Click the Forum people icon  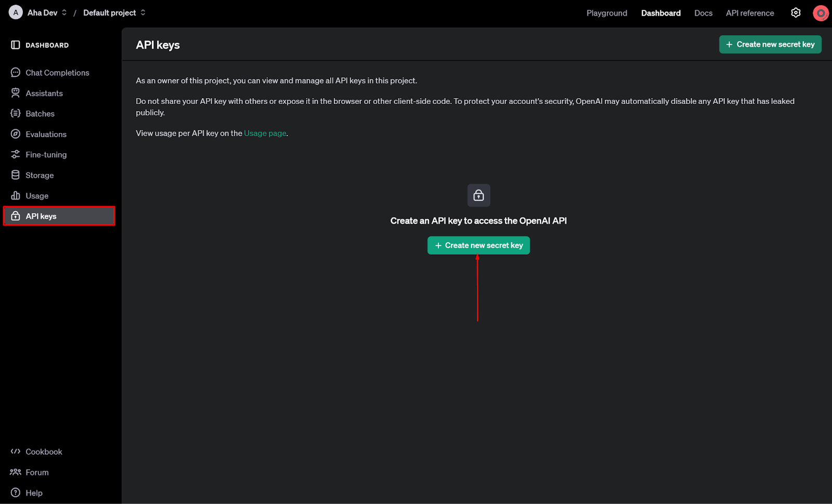coord(16,472)
